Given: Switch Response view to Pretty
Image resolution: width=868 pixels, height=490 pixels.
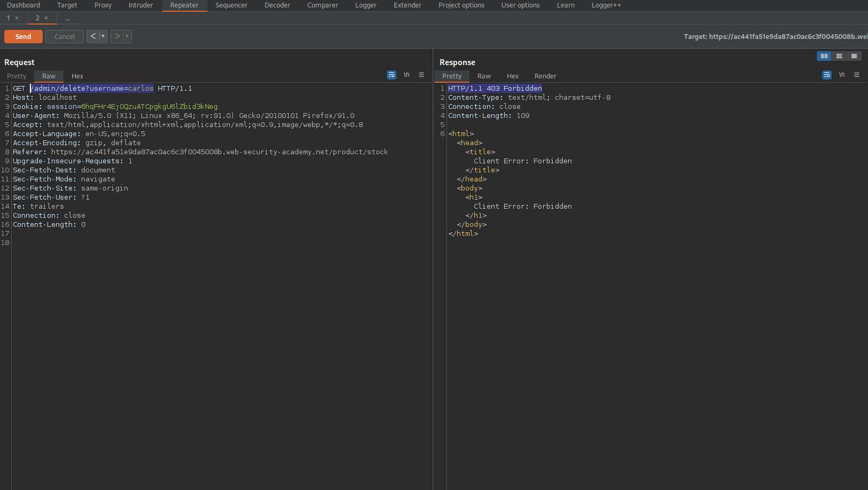Looking at the screenshot, I should pos(452,76).
